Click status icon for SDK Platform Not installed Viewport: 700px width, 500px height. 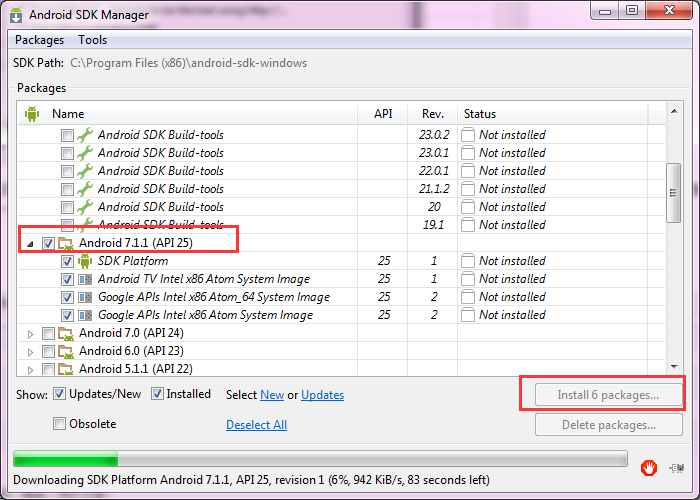point(467,261)
